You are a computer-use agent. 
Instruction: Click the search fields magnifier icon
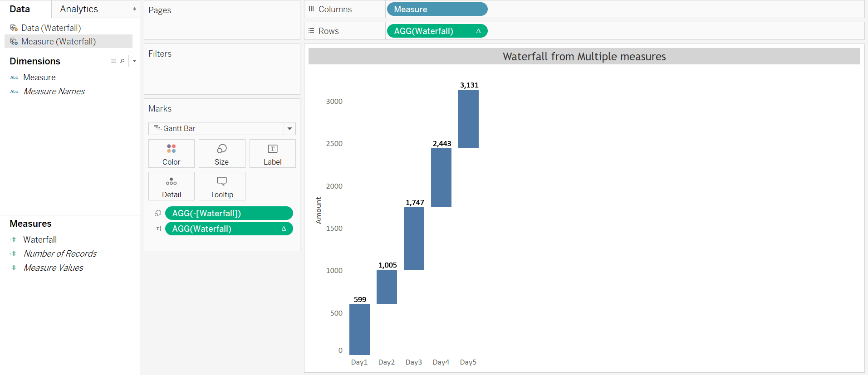pyautogui.click(x=123, y=61)
